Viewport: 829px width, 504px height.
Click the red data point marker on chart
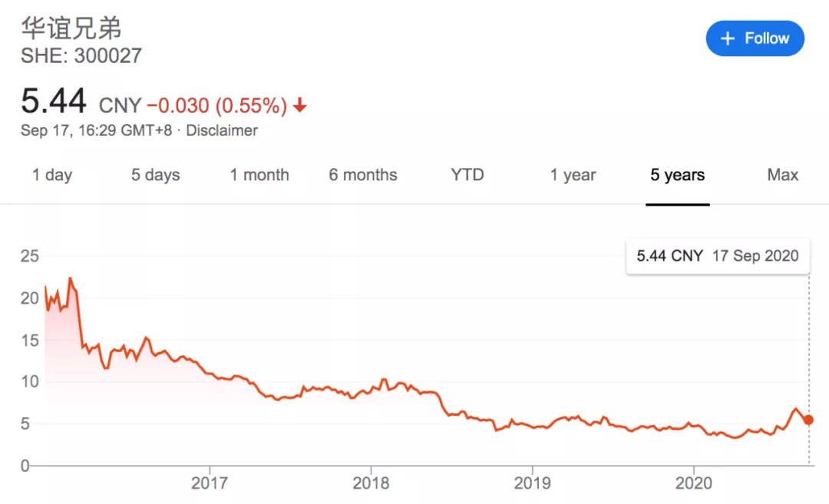[x=808, y=420]
